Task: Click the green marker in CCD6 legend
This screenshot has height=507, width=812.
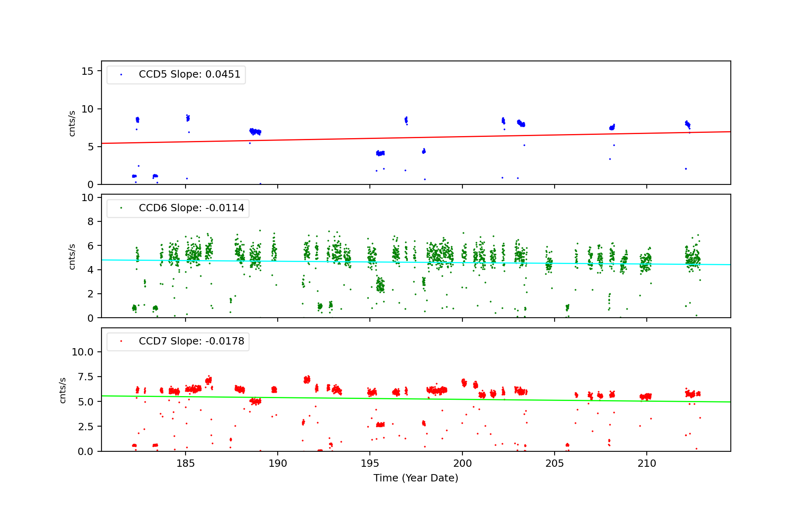Action: [121, 208]
